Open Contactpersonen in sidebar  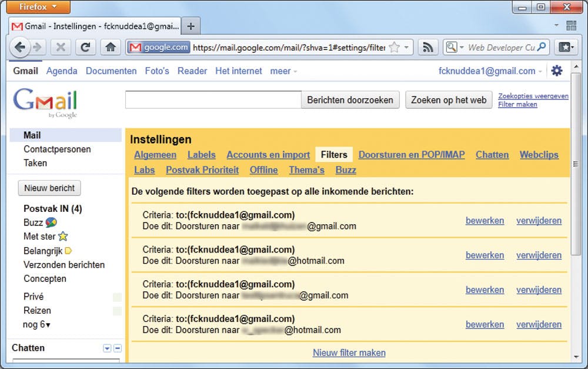click(57, 149)
